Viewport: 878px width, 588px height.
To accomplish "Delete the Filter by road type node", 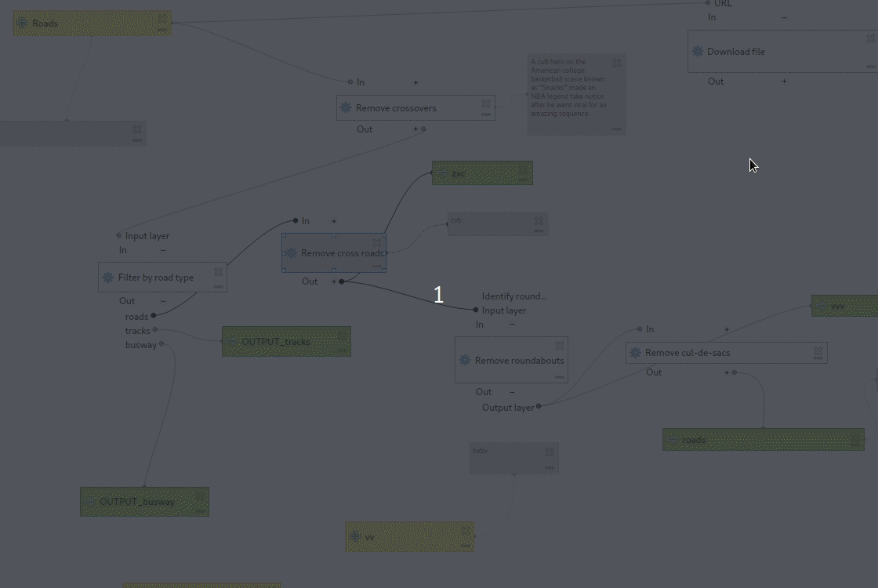I will [219, 272].
